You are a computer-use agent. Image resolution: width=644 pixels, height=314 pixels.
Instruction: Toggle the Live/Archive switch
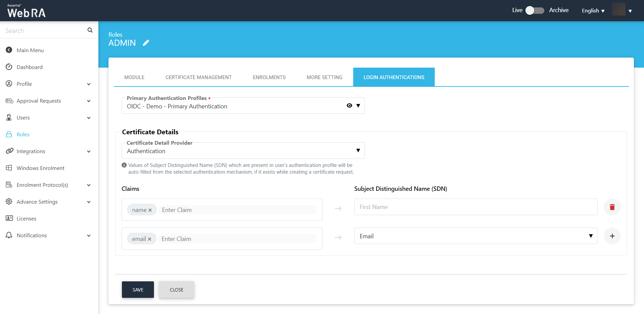click(x=535, y=10)
